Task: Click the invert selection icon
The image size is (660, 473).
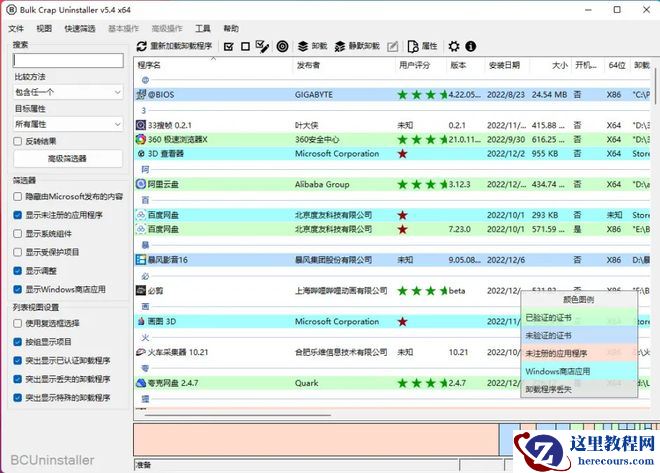Action: [x=262, y=46]
